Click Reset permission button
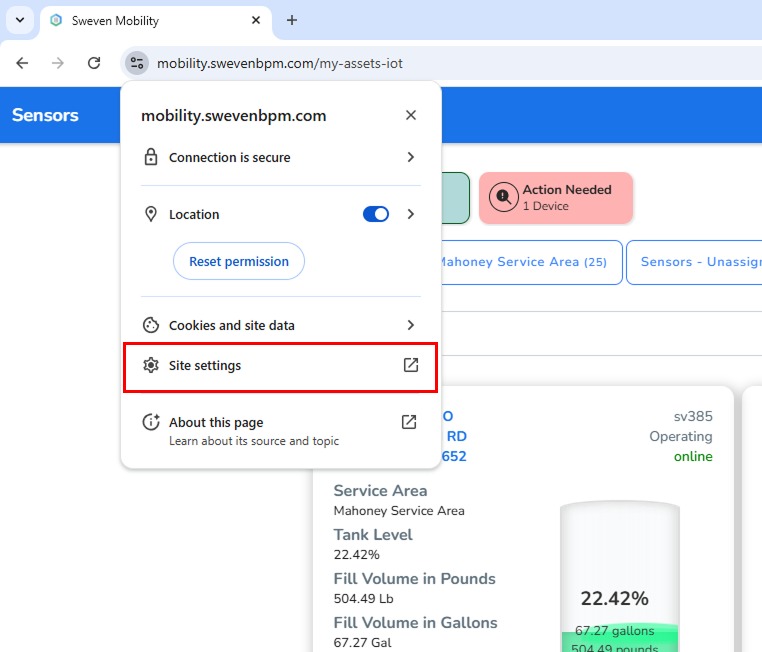 coord(239,261)
